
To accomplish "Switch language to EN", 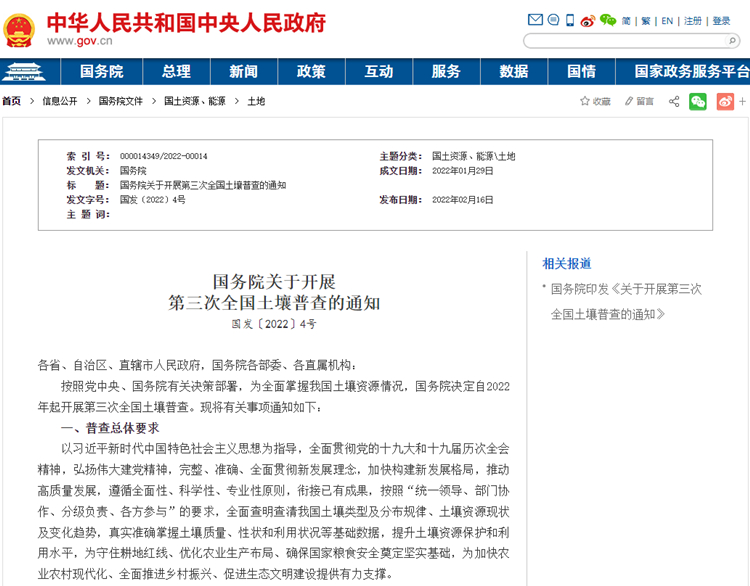I will tap(667, 21).
